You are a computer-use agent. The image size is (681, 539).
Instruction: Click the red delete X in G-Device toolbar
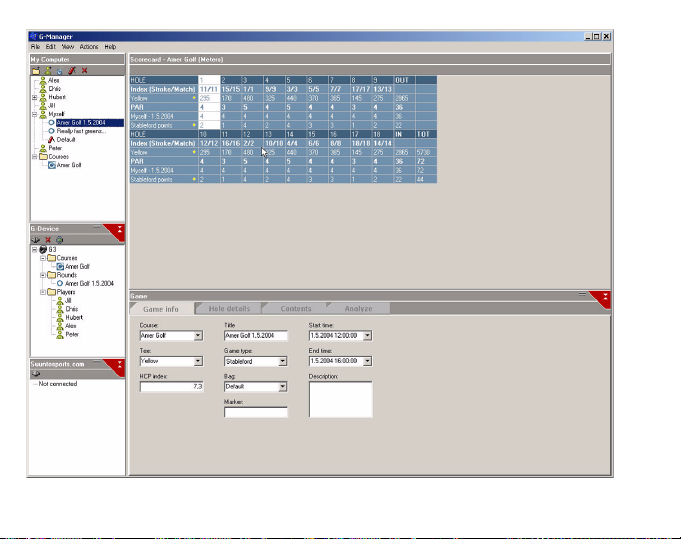click(48, 240)
